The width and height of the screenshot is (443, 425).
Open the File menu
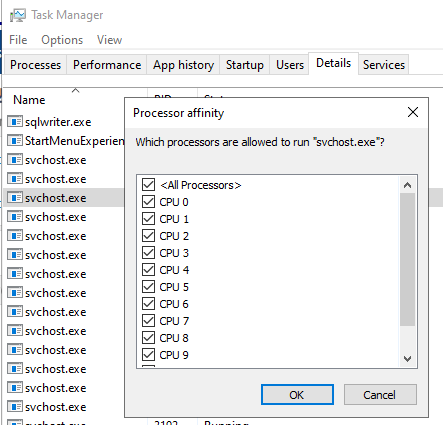point(18,40)
